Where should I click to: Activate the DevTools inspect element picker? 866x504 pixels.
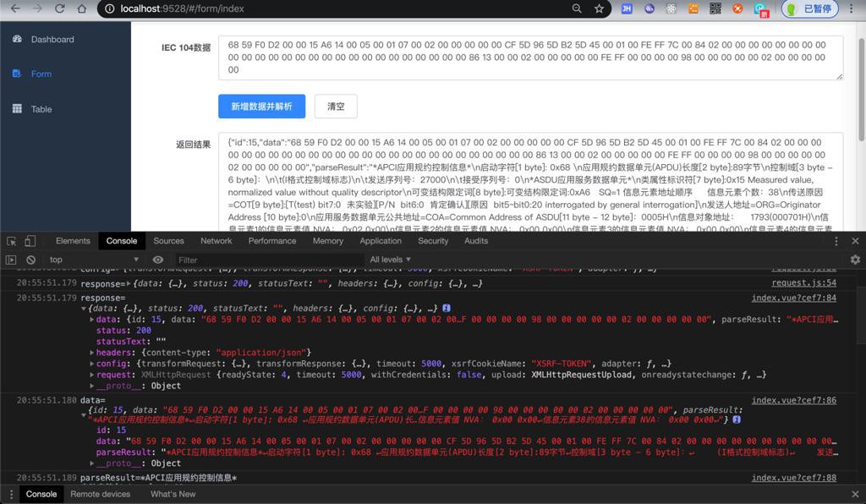tap(12, 241)
